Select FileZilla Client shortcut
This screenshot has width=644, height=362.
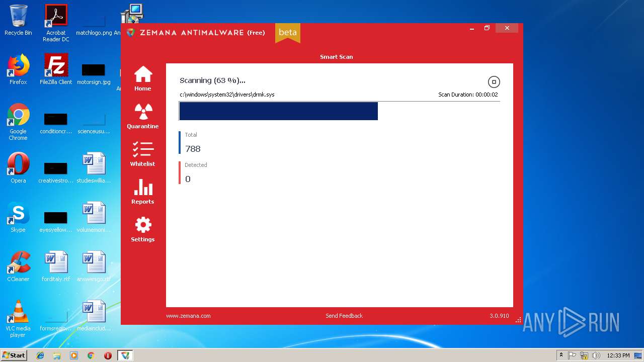(56, 69)
